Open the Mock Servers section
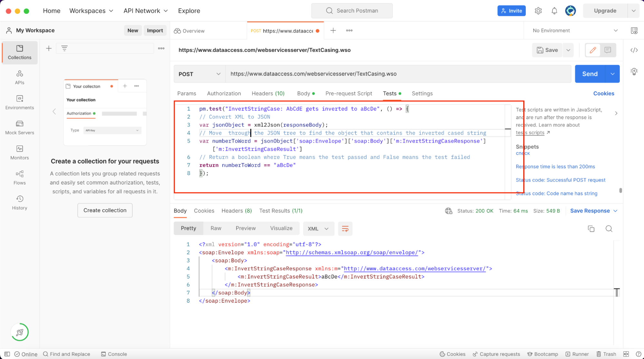The width and height of the screenshot is (644, 359). tap(20, 128)
